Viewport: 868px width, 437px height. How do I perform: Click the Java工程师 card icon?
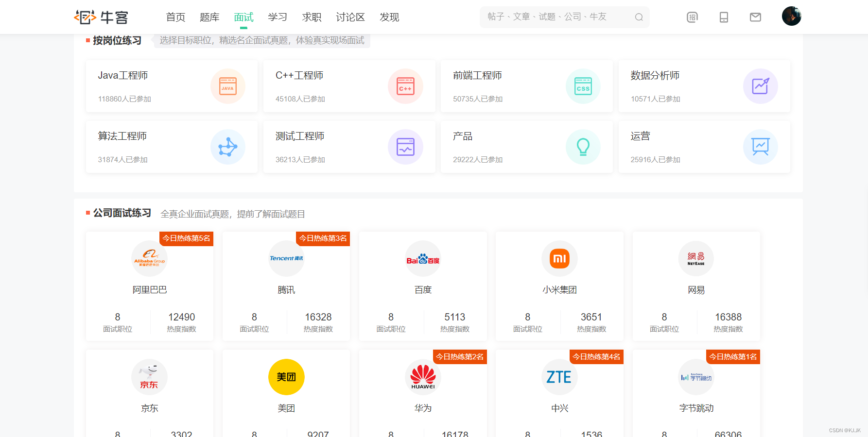click(227, 86)
